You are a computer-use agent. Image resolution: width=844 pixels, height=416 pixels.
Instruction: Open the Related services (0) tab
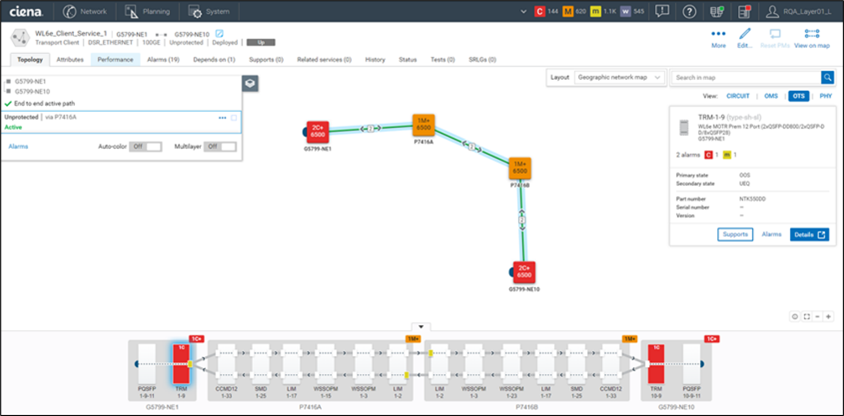pyautogui.click(x=324, y=60)
